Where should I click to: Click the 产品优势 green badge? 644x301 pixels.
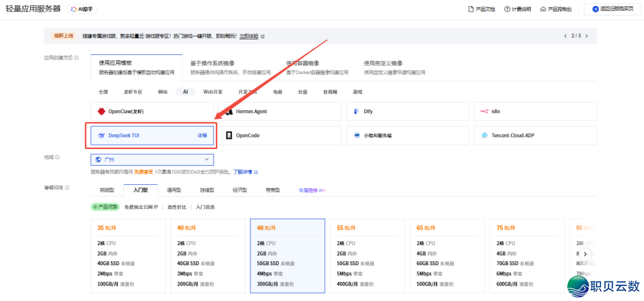point(105,207)
